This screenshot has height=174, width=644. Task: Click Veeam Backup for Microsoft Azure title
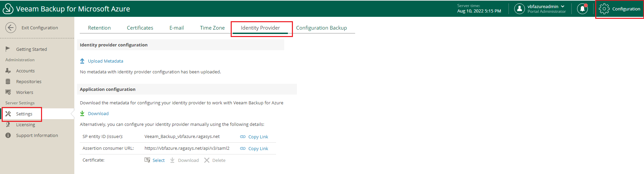click(x=73, y=9)
